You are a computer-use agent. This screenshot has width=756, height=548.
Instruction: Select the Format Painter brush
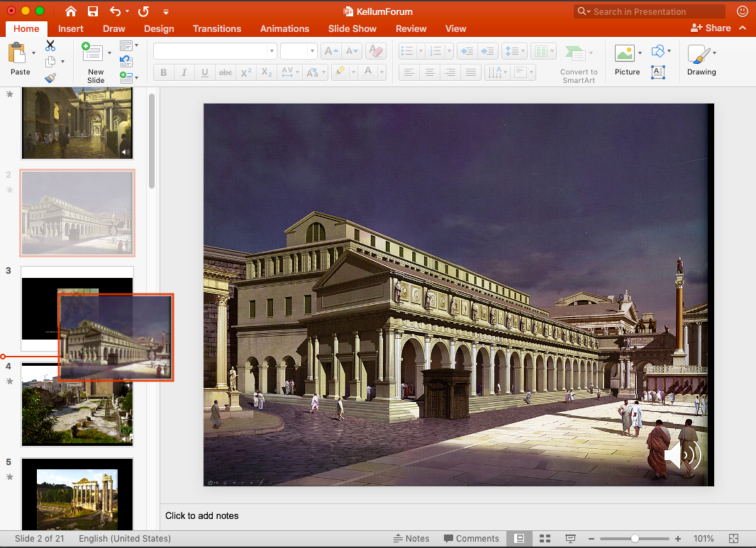[x=50, y=77]
